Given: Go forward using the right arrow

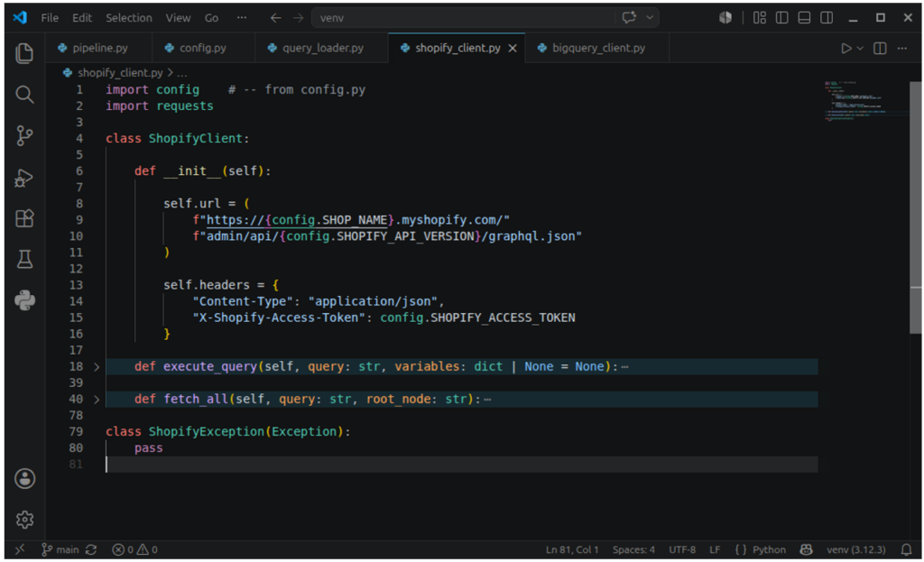Looking at the screenshot, I should click(x=298, y=18).
